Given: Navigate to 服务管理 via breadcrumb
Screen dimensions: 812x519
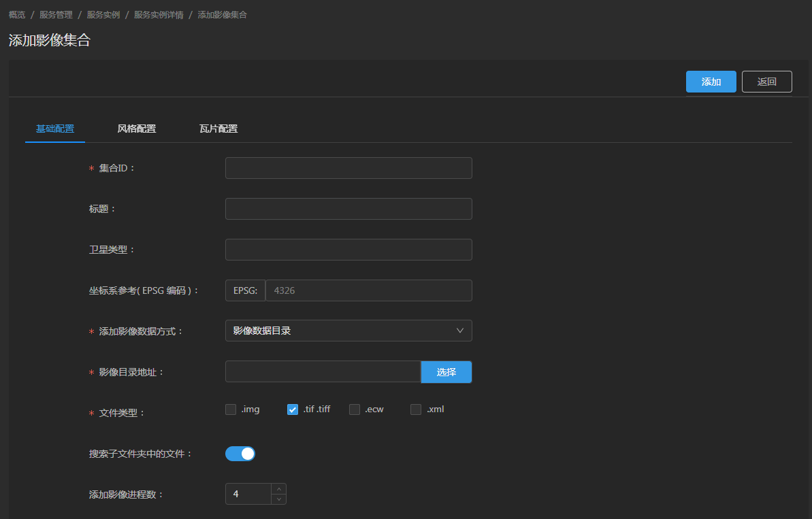Looking at the screenshot, I should (x=56, y=14).
